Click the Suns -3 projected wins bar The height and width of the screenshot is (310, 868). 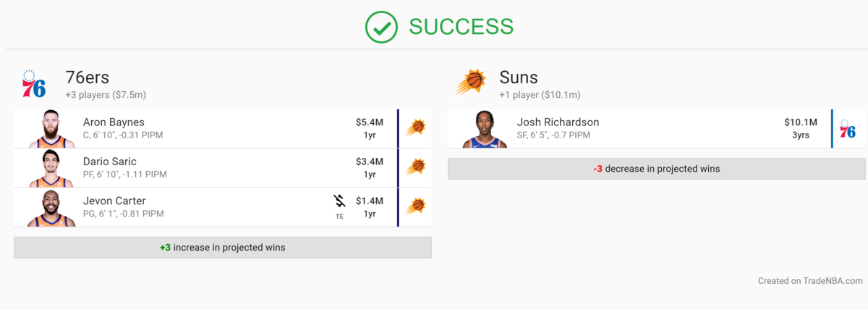[656, 169]
